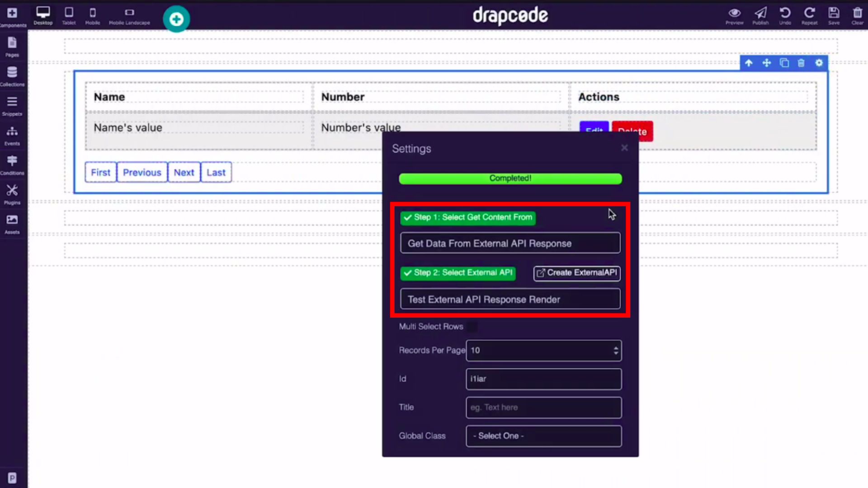Open Assets in the left sidebar

tap(12, 224)
